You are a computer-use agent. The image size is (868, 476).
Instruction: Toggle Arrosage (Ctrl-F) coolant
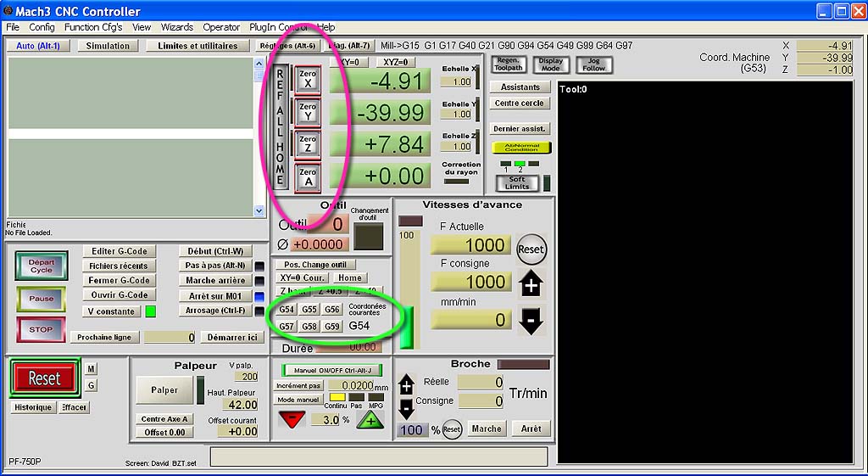coord(215,311)
